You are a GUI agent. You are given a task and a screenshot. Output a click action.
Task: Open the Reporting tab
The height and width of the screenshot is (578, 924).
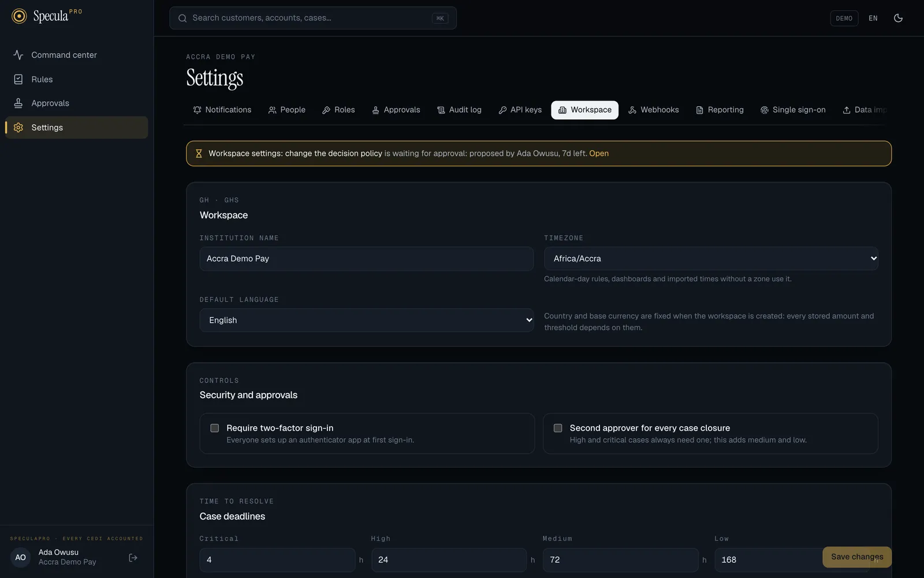coord(720,110)
